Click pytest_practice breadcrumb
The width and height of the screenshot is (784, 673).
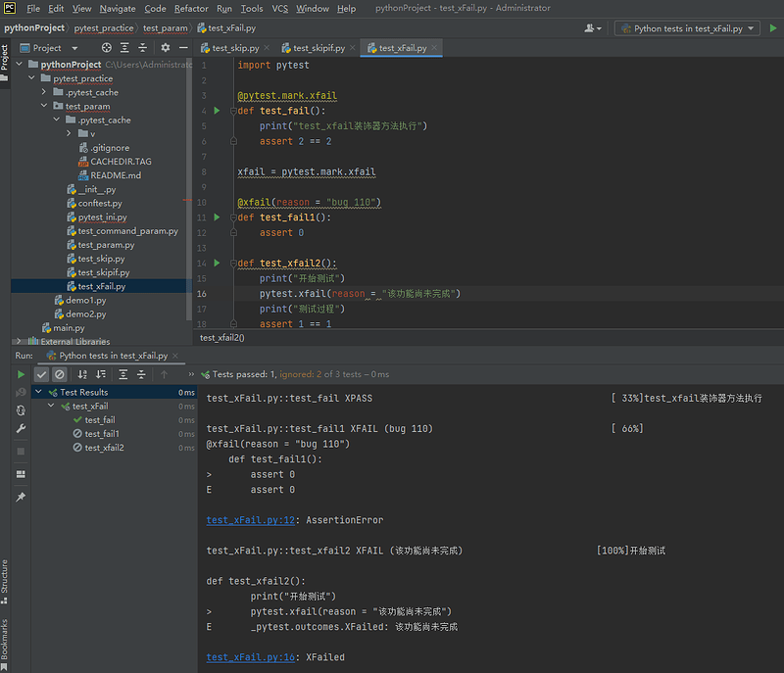pos(104,28)
